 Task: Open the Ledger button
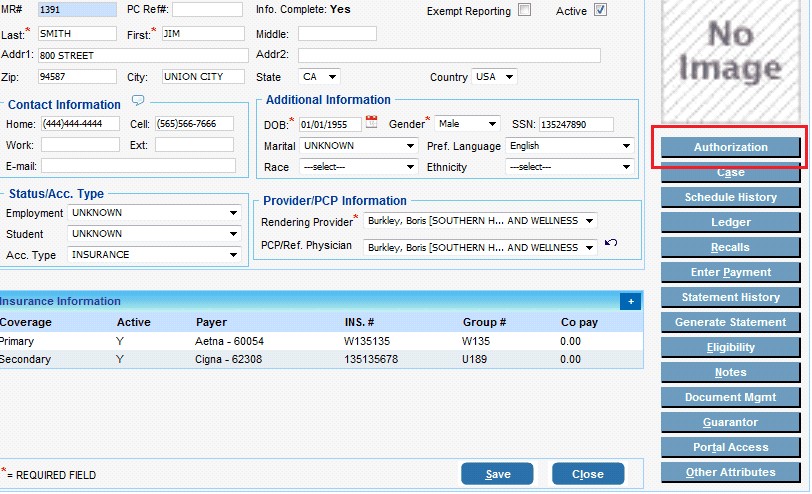(x=730, y=222)
